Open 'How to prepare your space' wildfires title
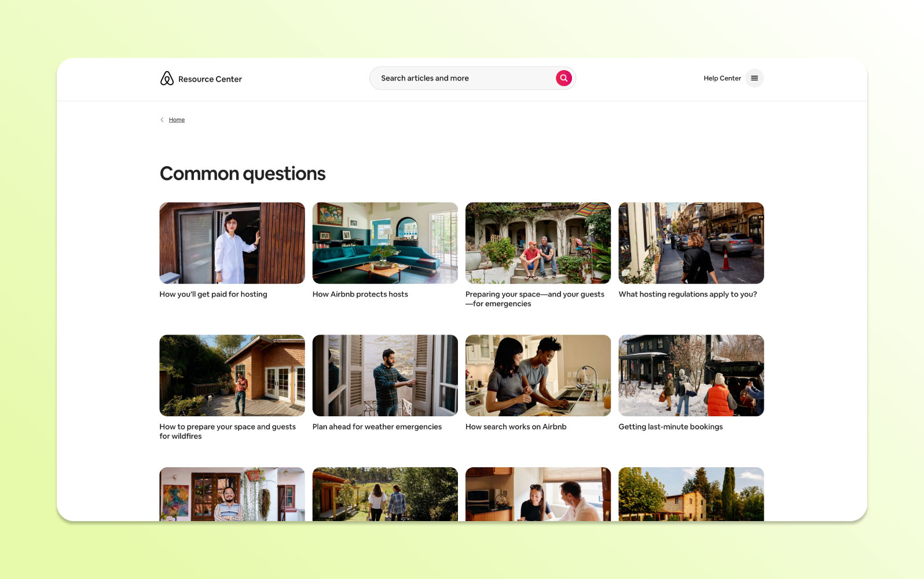The width and height of the screenshot is (924, 579). click(x=228, y=431)
